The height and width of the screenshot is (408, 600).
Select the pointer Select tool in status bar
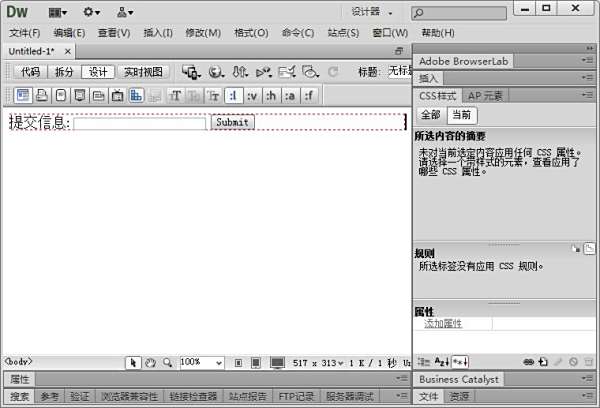(133, 362)
